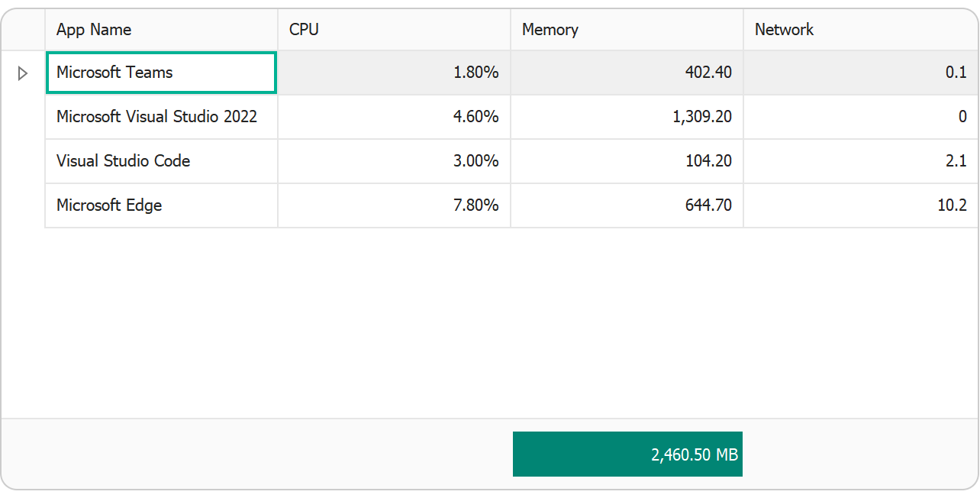Screen dimensions: 980x498
Task: Click the 4.60% CPU cell
Action: coord(394,117)
